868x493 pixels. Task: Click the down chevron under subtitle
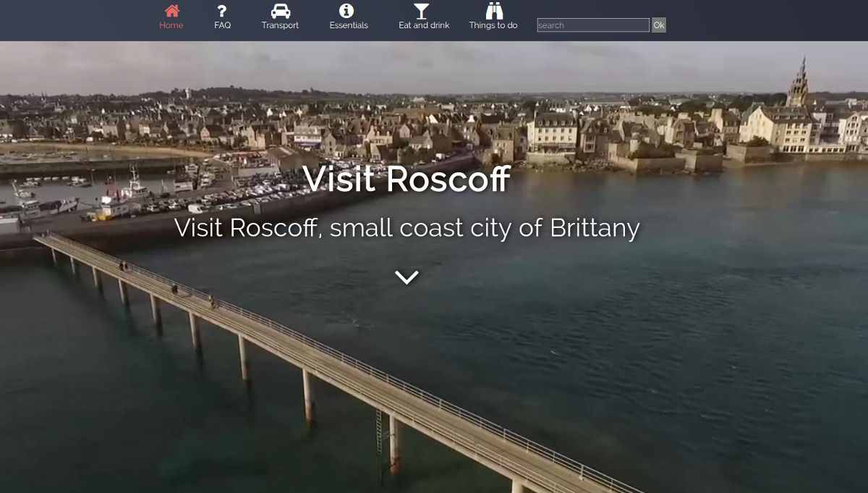point(407,277)
